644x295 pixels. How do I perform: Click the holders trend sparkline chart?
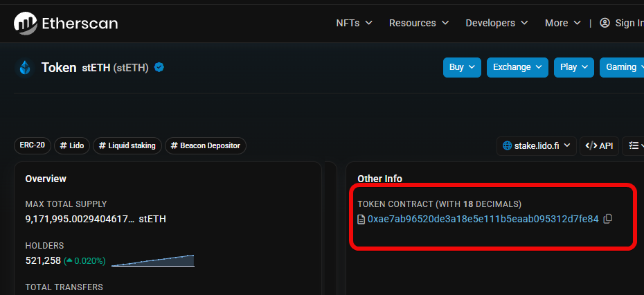pos(153,260)
